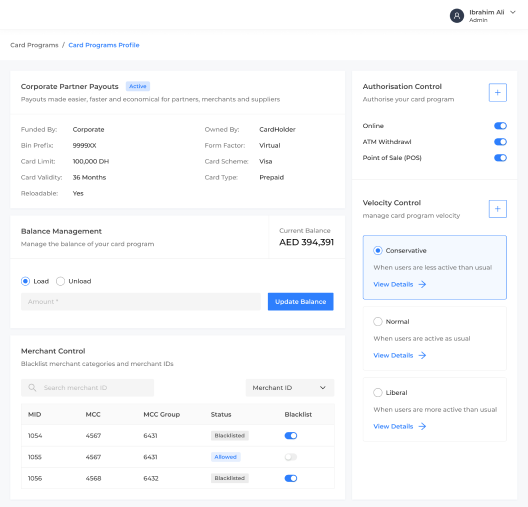Click MID cell 1054

click(x=35, y=436)
